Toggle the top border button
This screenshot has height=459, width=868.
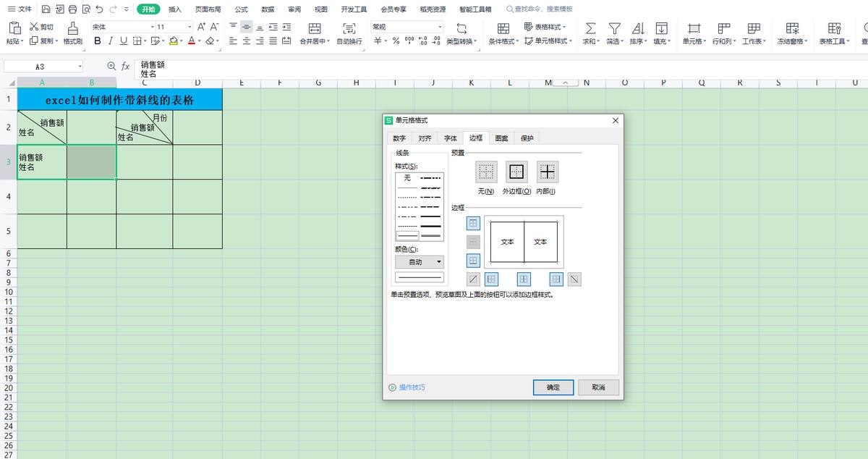click(x=474, y=224)
